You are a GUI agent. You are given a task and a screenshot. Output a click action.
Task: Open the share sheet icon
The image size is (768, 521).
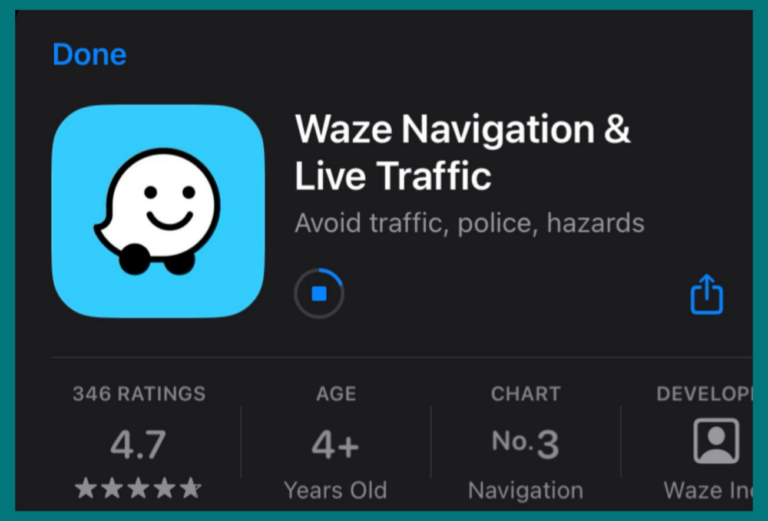pos(707,294)
